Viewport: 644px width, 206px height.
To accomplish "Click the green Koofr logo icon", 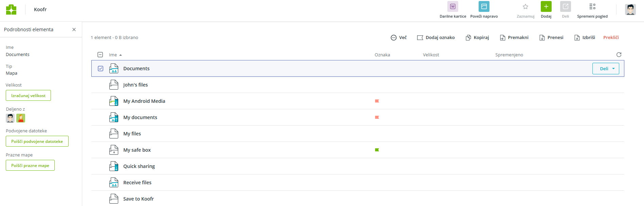I will (11, 10).
